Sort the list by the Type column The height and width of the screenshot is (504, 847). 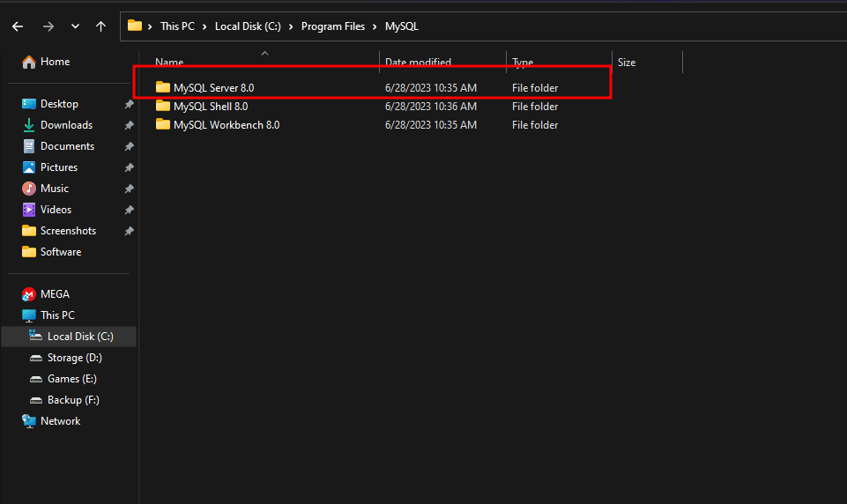523,63
